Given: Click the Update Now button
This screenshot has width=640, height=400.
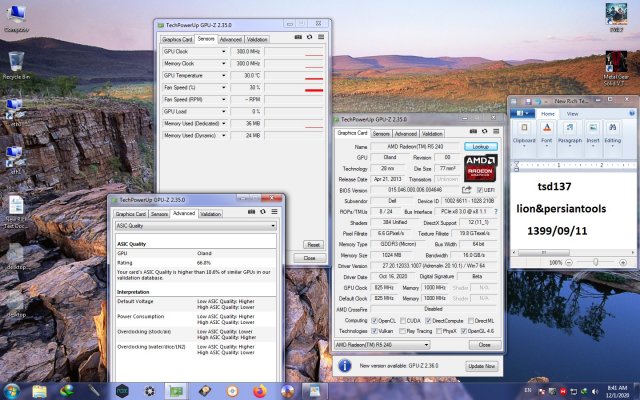Looking at the screenshot, I should (x=481, y=367).
